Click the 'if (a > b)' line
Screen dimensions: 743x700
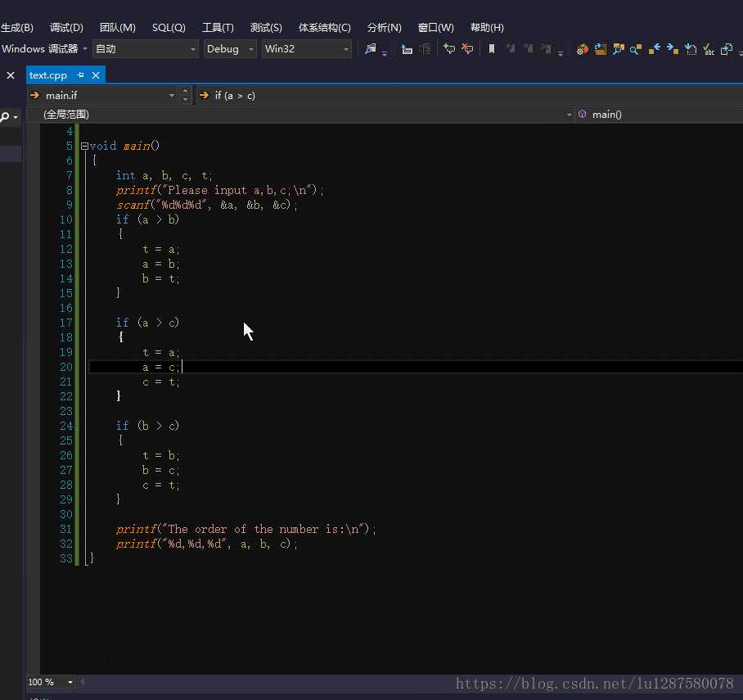pos(147,219)
